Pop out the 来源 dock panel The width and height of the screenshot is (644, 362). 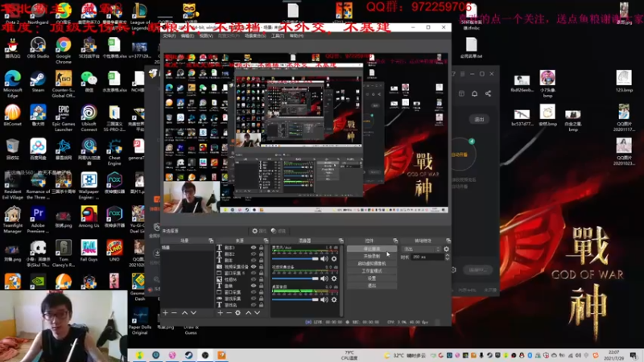266,241
